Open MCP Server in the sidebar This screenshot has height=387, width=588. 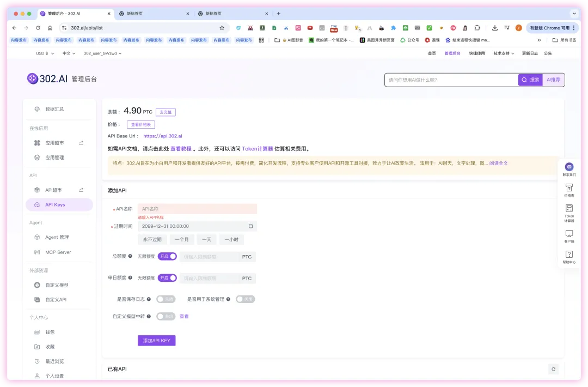click(x=58, y=252)
